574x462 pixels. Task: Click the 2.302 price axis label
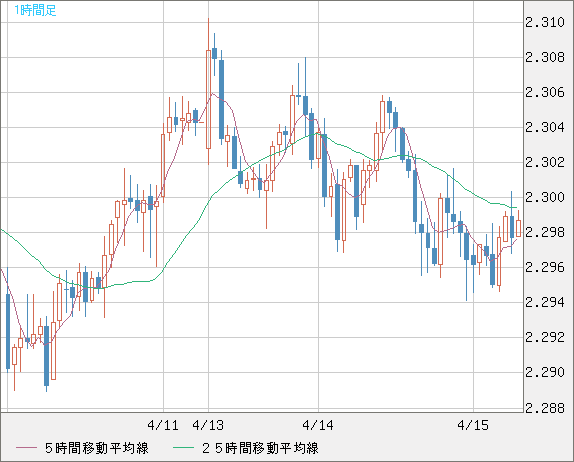[545, 162]
